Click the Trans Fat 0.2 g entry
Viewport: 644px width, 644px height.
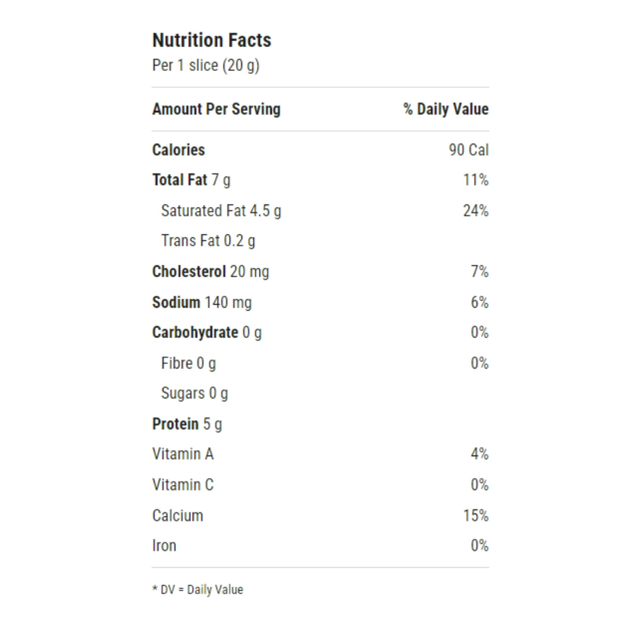click(208, 241)
